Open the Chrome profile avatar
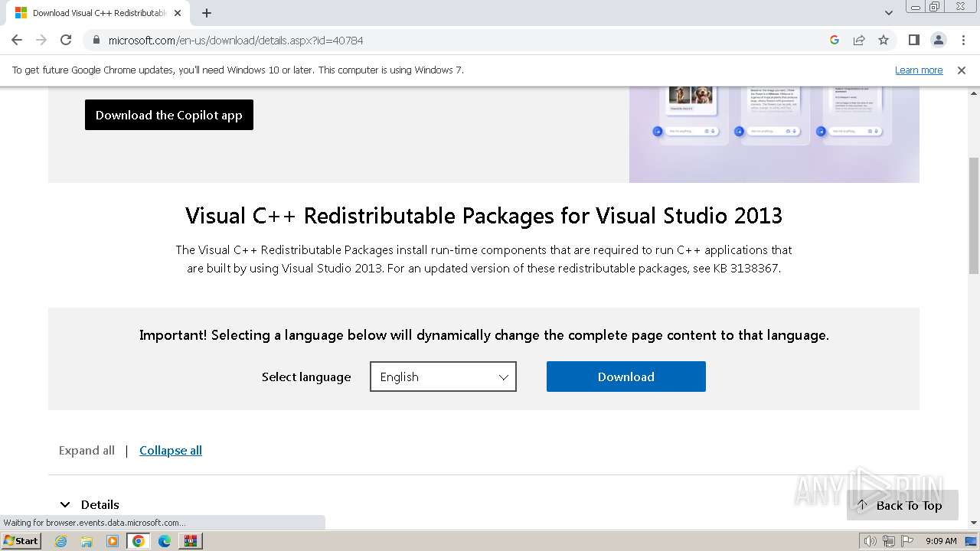The height and width of the screenshot is (551, 980). tap(938, 40)
